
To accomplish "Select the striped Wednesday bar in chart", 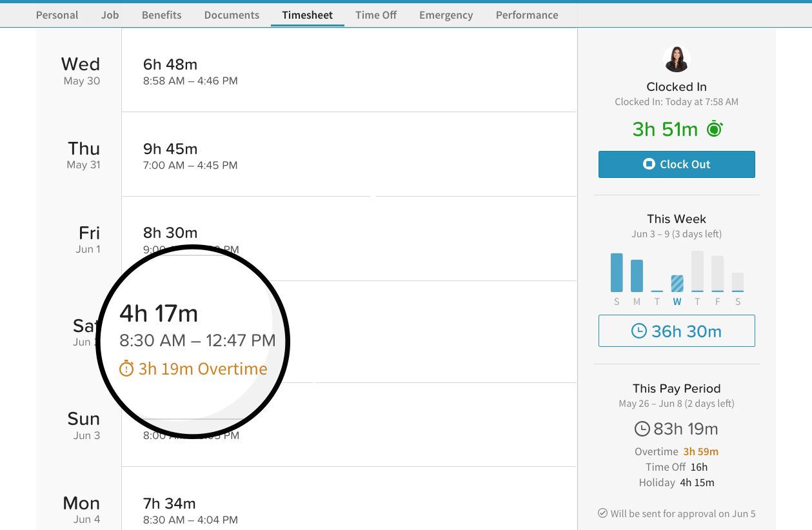I will pos(677,284).
